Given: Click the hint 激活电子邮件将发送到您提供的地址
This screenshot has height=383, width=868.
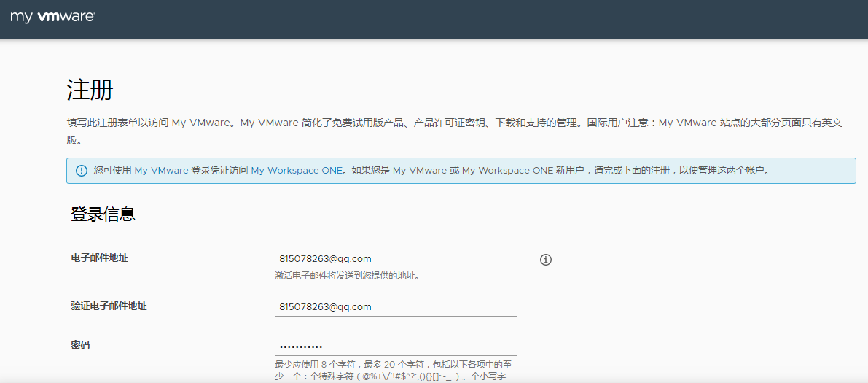Looking at the screenshot, I should coord(346,276).
